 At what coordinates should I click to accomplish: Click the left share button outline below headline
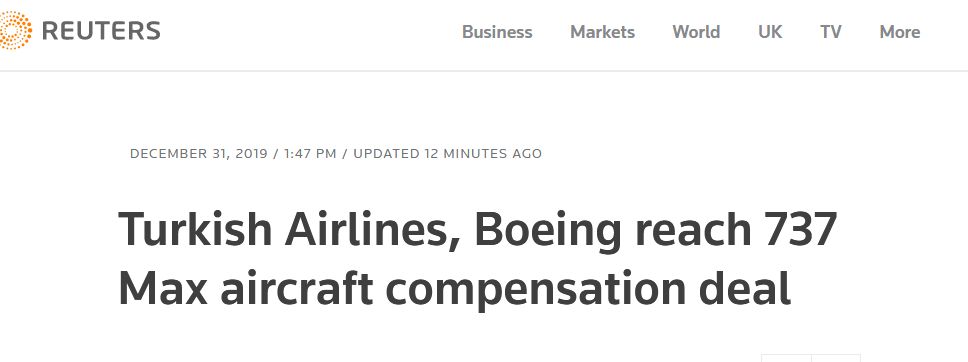[786, 358]
